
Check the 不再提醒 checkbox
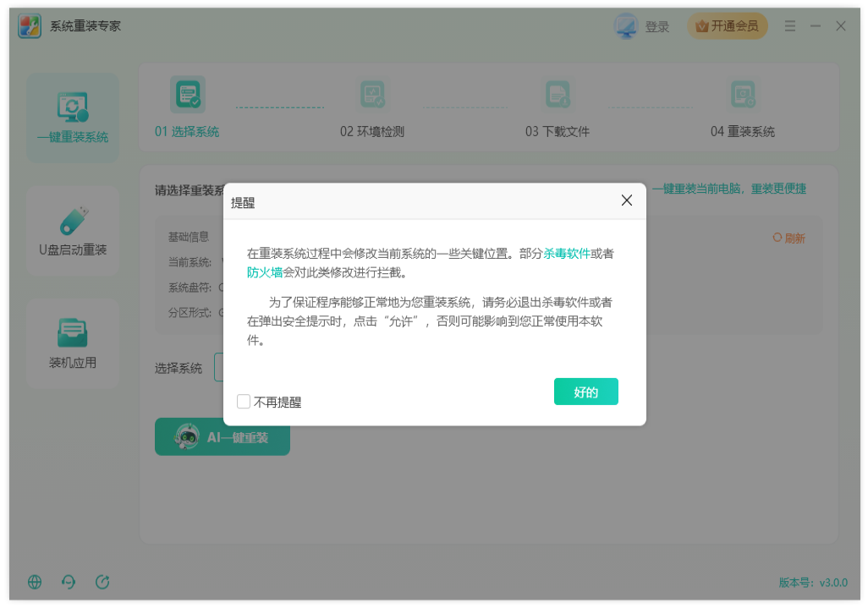[x=244, y=402]
